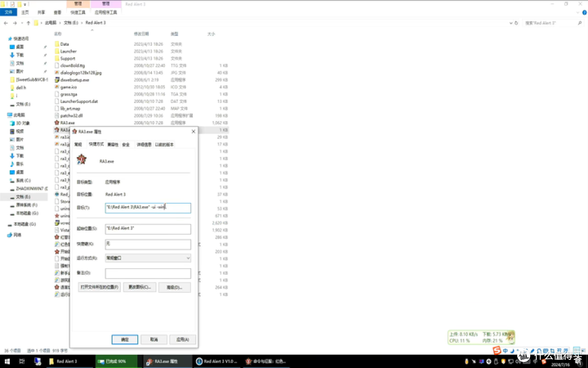Select the RA3.exe application in file list
This screenshot has height=368, width=588.
67,123
